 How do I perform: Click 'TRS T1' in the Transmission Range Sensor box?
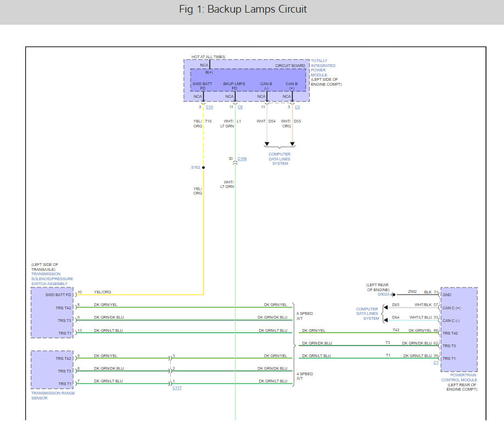pos(65,384)
